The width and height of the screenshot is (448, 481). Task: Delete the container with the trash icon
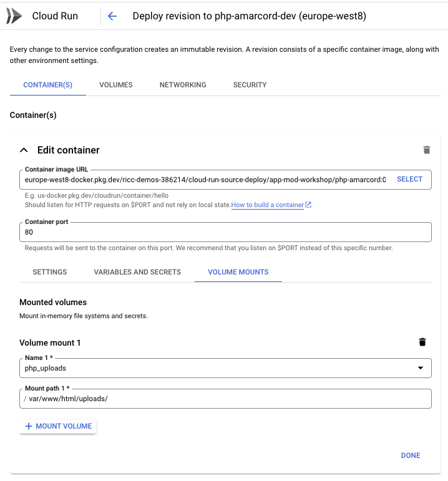[427, 150]
